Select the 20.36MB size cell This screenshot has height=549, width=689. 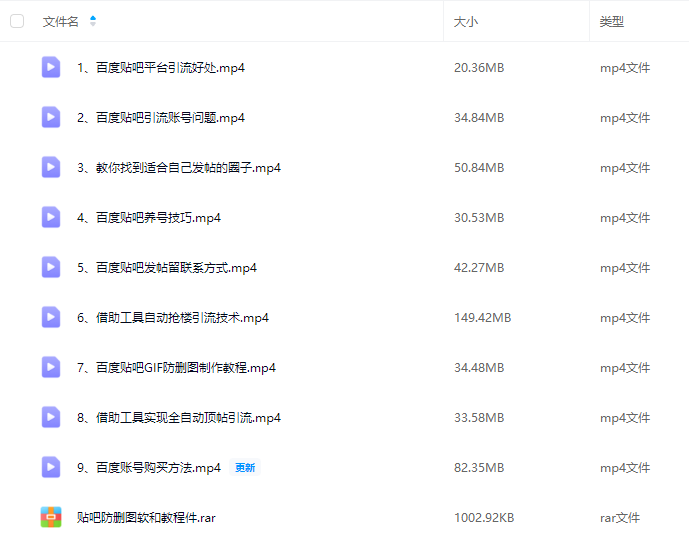point(479,68)
